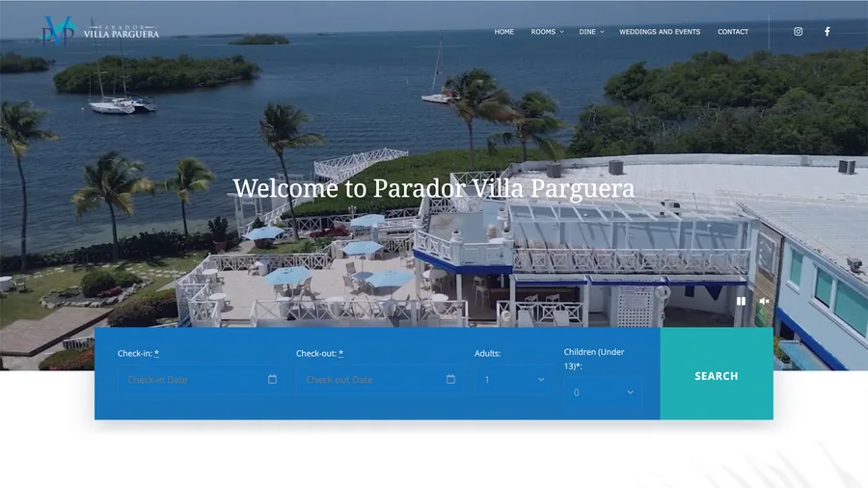
Task: Pause the background video
Action: [741, 301]
